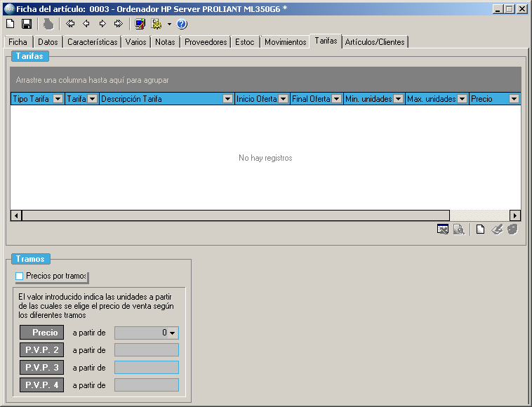Export grid to Excel icon below table

pyautogui.click(x=443, y=229)
